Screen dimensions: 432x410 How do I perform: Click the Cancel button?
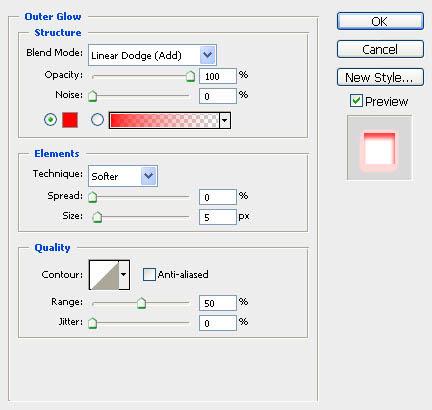[x=380, y=49]
